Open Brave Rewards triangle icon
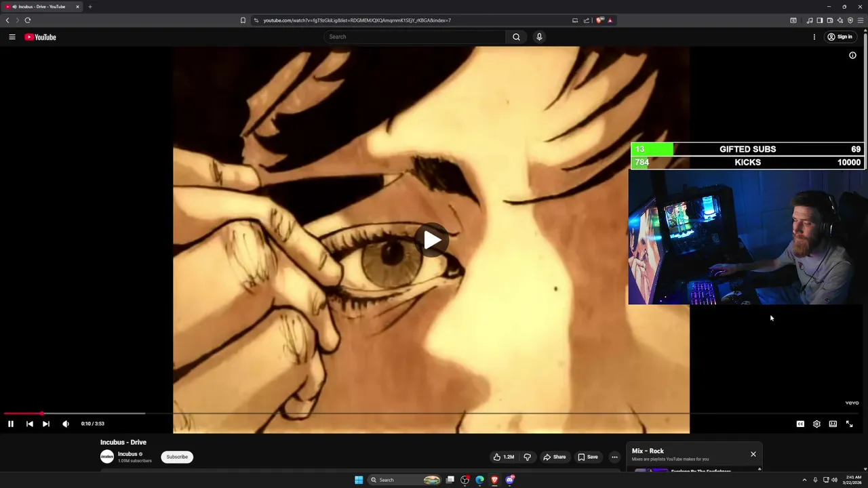 coord(610,20)
